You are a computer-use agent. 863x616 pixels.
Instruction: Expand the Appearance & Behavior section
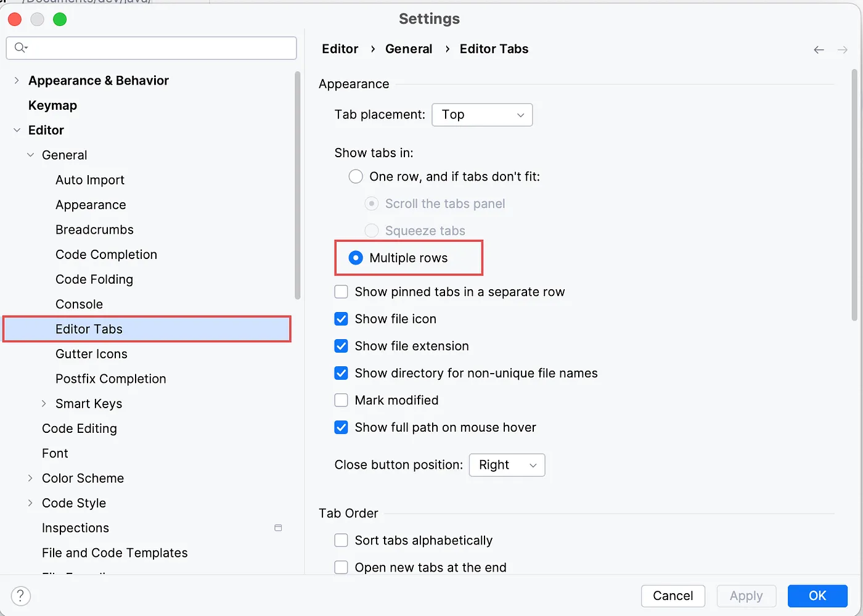16,80
